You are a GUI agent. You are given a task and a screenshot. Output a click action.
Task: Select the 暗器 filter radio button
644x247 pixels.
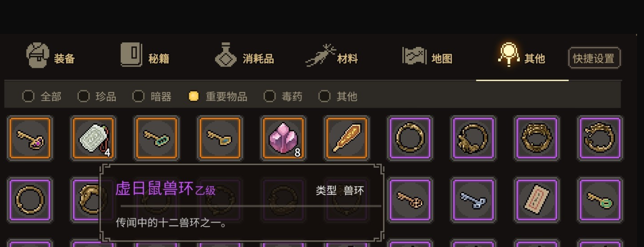152,96
